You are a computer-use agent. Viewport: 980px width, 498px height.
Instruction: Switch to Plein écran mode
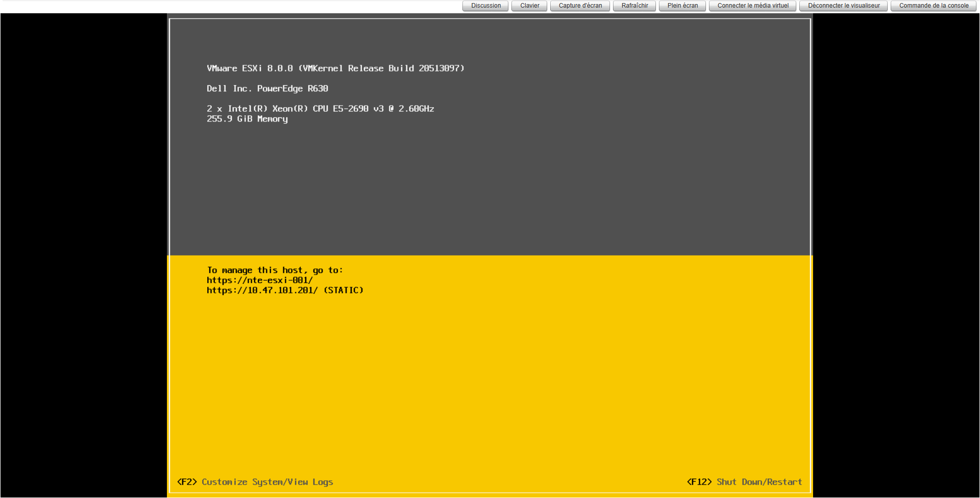click(682, 6)
